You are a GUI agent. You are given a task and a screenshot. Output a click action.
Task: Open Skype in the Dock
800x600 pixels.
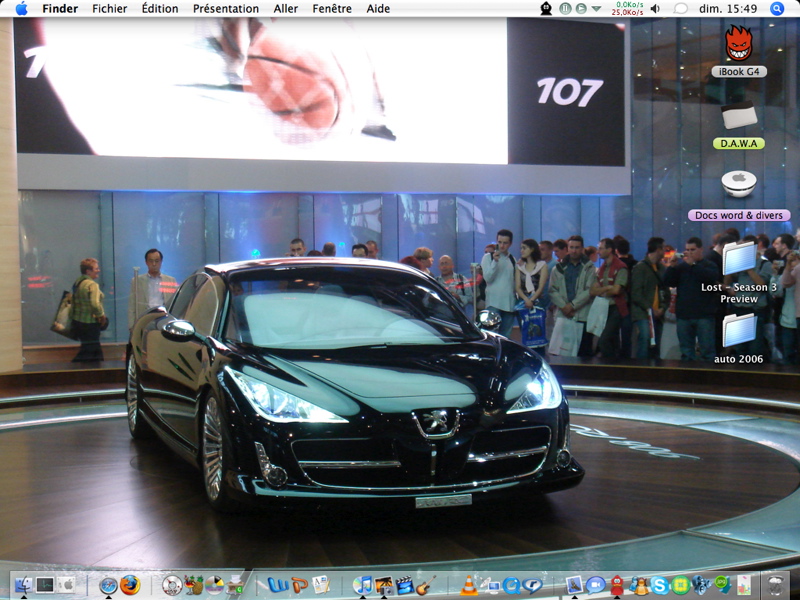coord(659,585)
